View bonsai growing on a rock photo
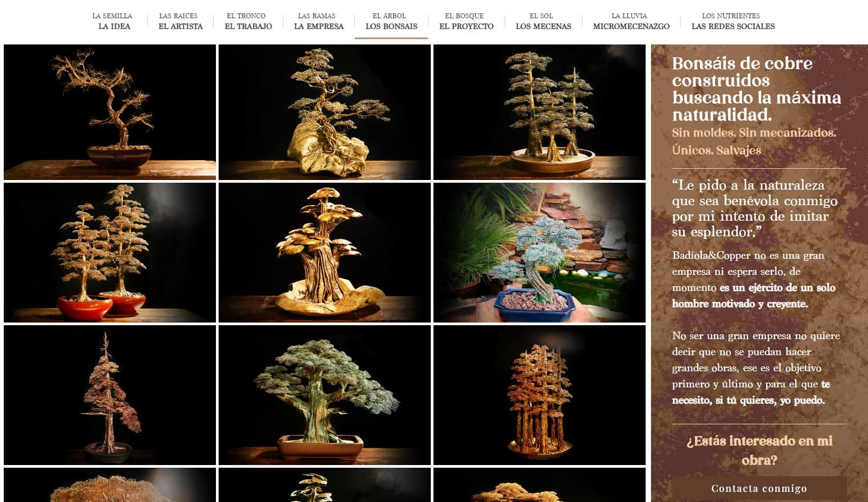The width and height of the screenshot is (868, 502). point(325,112)
